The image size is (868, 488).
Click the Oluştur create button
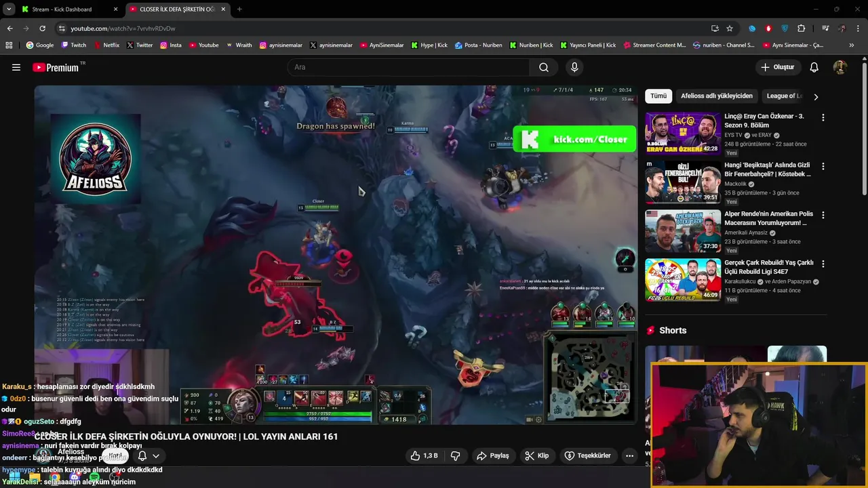(777, 67)
